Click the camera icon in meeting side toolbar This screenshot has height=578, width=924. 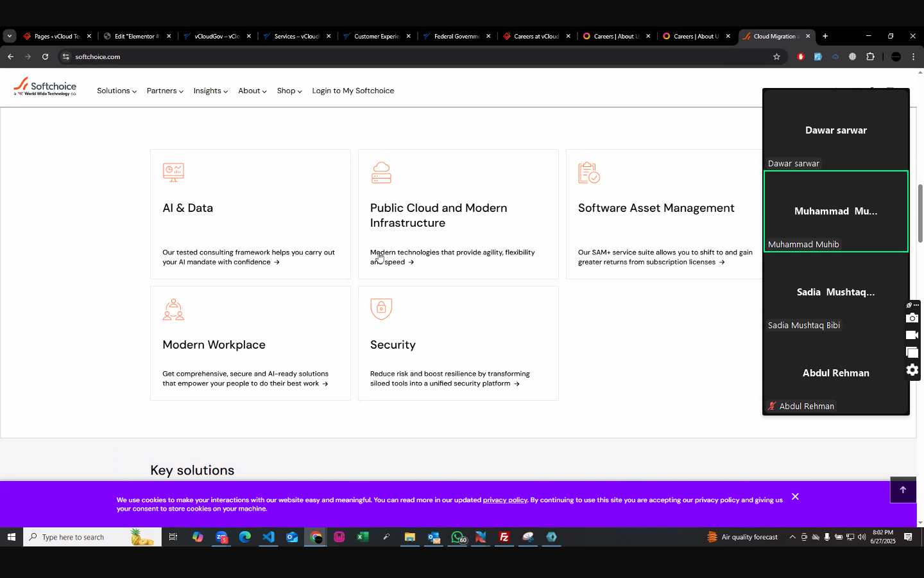pyautogui.click(x=912, y=318)
